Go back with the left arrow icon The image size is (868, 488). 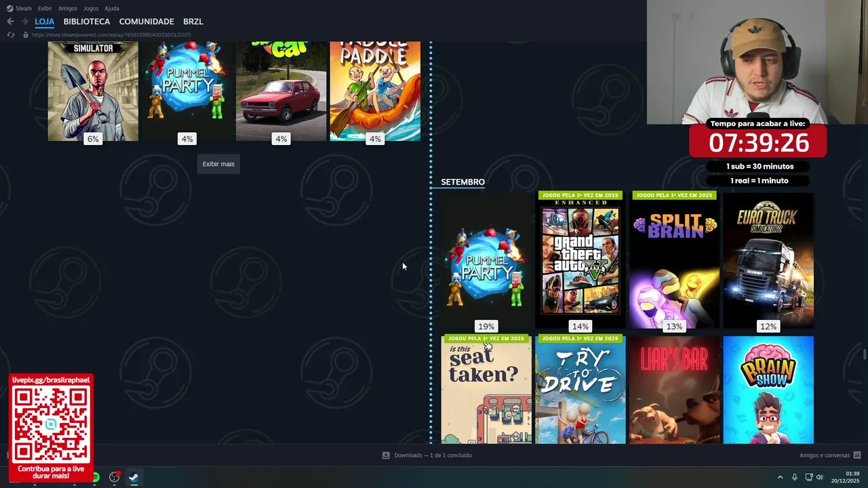click(10, 22)
